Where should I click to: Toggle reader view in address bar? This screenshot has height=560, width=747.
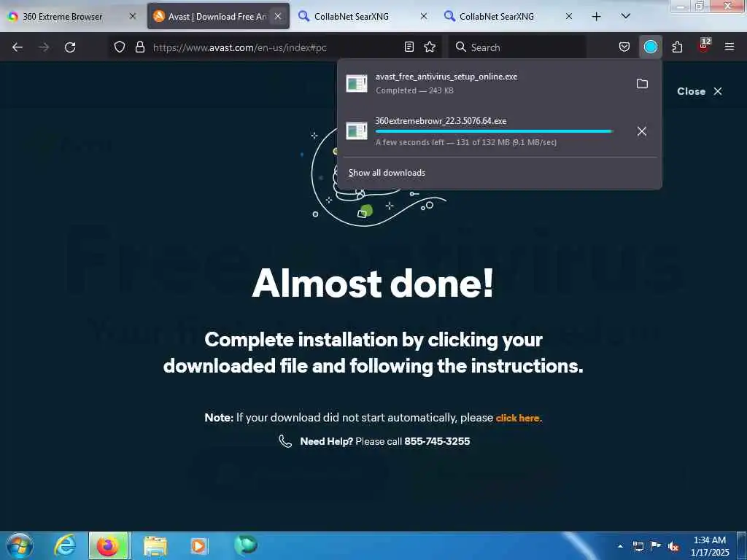(x=409, y=47)
